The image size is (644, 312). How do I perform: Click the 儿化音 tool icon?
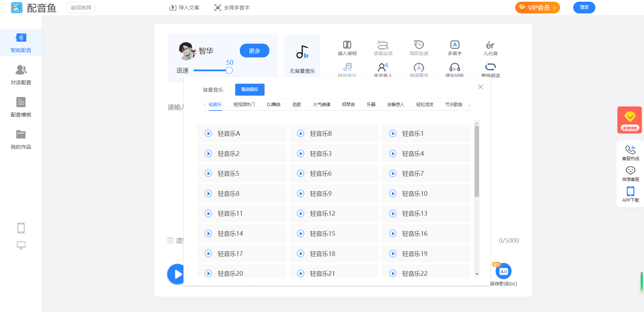490,45
